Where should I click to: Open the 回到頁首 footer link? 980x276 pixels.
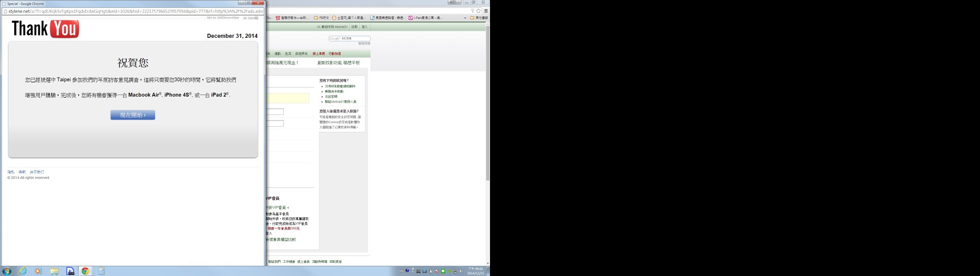tap(336, 262)
